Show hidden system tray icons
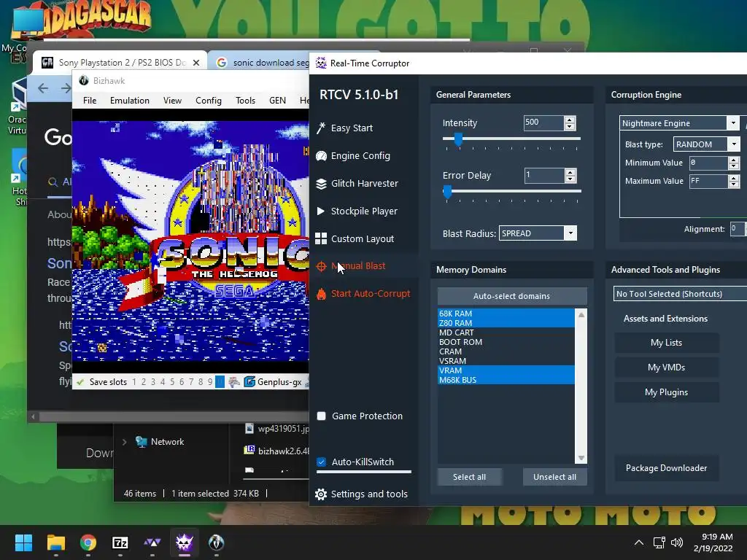This screenshot has height=560, width=747. (x=639, y=542)
